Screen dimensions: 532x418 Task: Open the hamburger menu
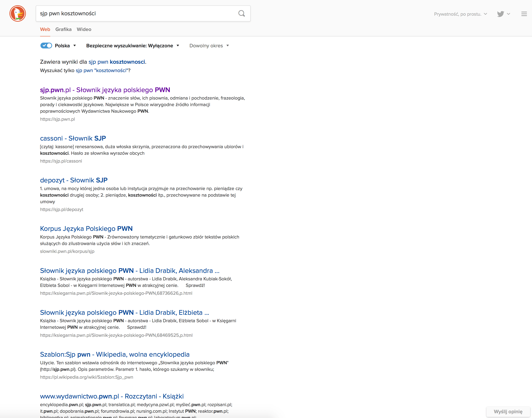[524, 14]
